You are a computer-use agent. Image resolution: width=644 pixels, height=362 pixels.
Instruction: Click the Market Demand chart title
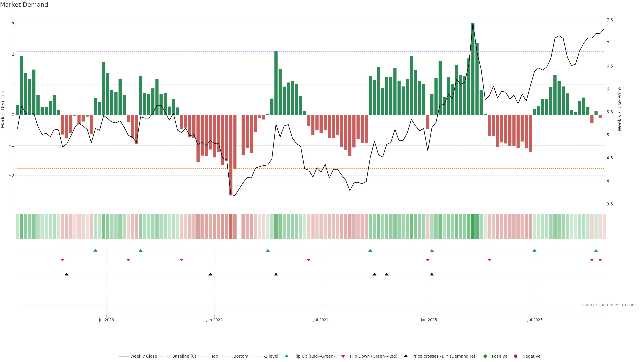tap(24, 5)
